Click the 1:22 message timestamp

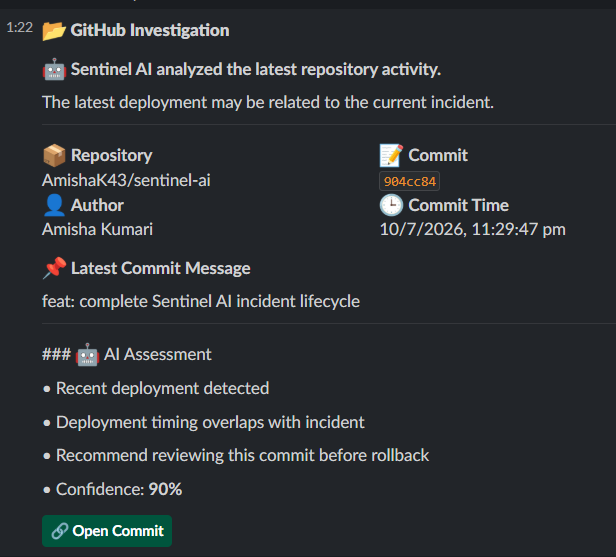[20, 27]
